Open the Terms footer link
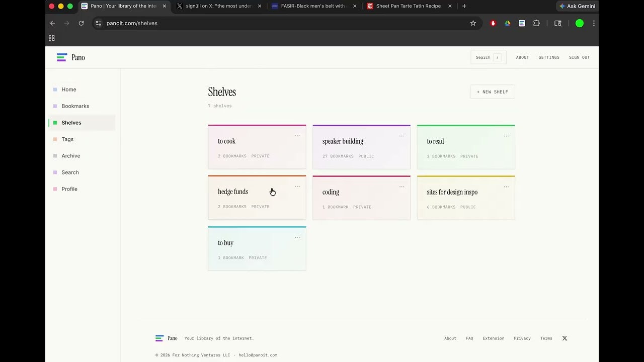This screenshot has width=644, height=362. (x=546, y=338)
